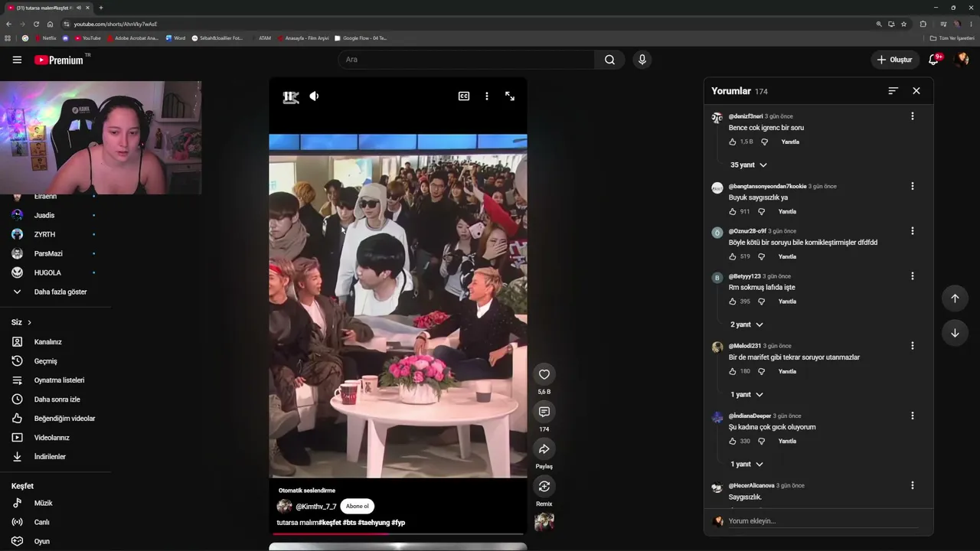
Task: Like @bangtansonyeondan7kookie's comment
Action: pos(733,211)
